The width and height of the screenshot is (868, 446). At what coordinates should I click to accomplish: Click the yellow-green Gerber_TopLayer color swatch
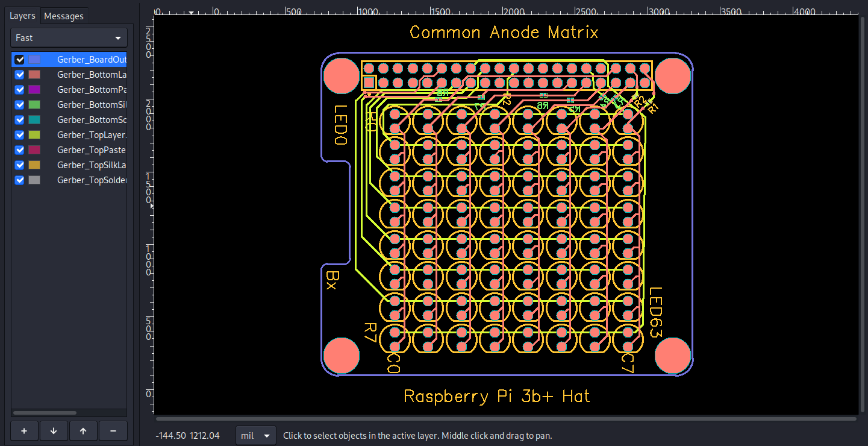coord(34,135)
